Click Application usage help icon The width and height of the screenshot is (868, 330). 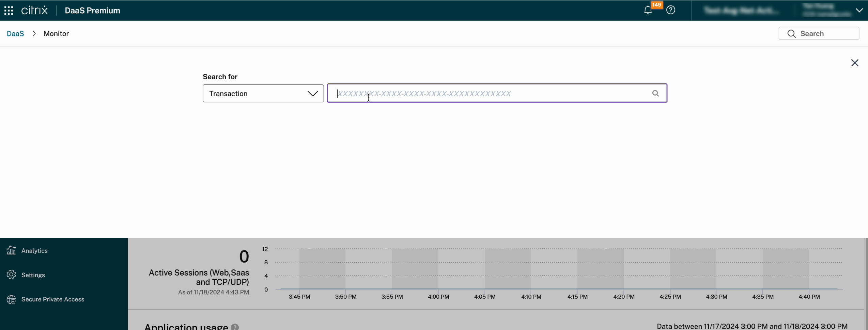pyautogui.click(x=235, y=327)
